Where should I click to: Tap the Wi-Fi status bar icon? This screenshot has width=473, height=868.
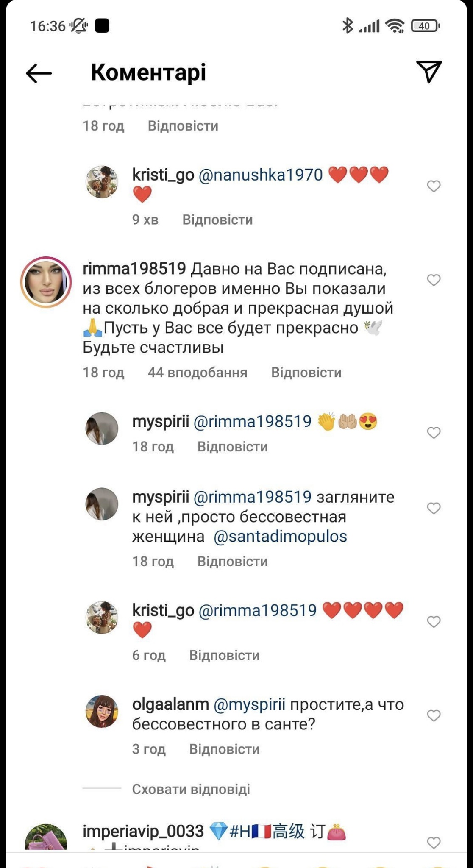pyautogui.click(x=395, y=26)
